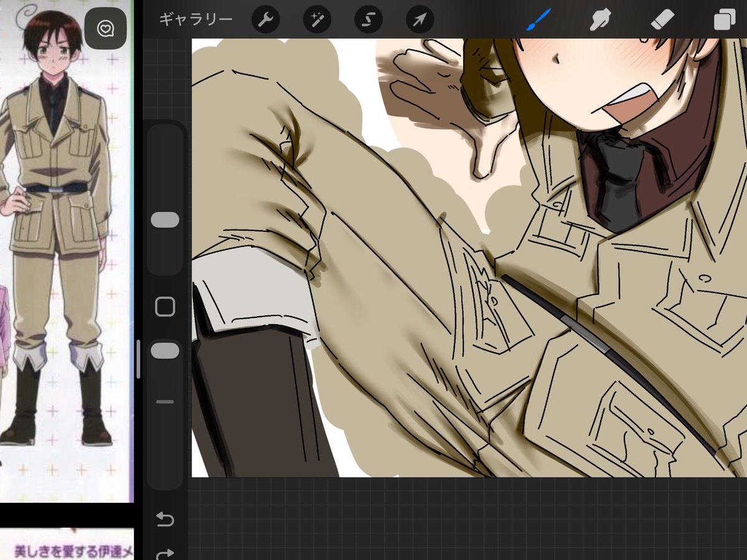Tap the purple Japanese caption text below reference
This screenshot has height=560, width=747.
[x=73, y=551]
